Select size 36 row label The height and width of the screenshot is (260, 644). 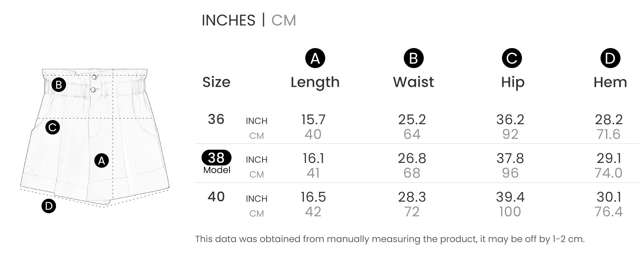point(216,119)
